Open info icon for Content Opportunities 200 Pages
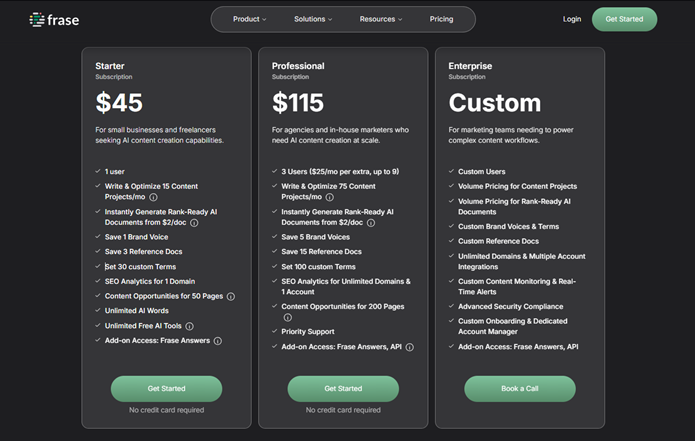The width and height of the screenshot is (695, 441). [x=288, y=318]
